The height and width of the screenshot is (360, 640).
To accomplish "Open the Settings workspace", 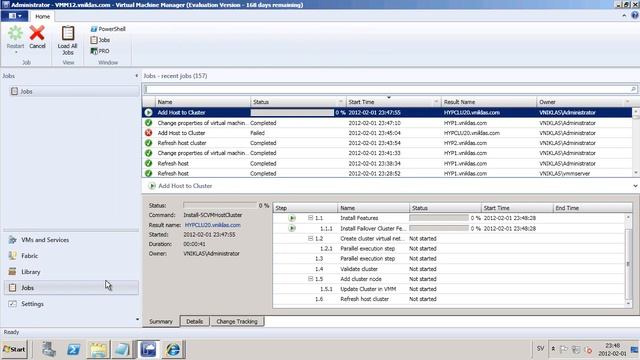I will [x=71, y=304].
